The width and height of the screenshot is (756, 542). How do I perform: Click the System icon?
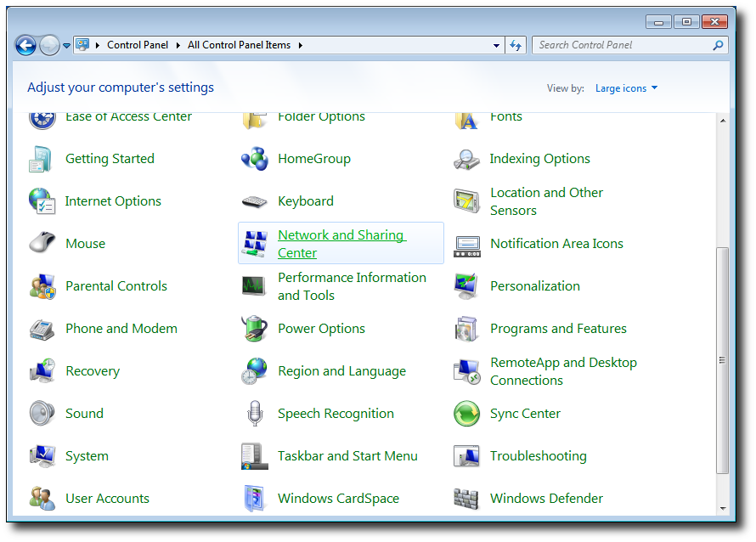tap(42, 456)
